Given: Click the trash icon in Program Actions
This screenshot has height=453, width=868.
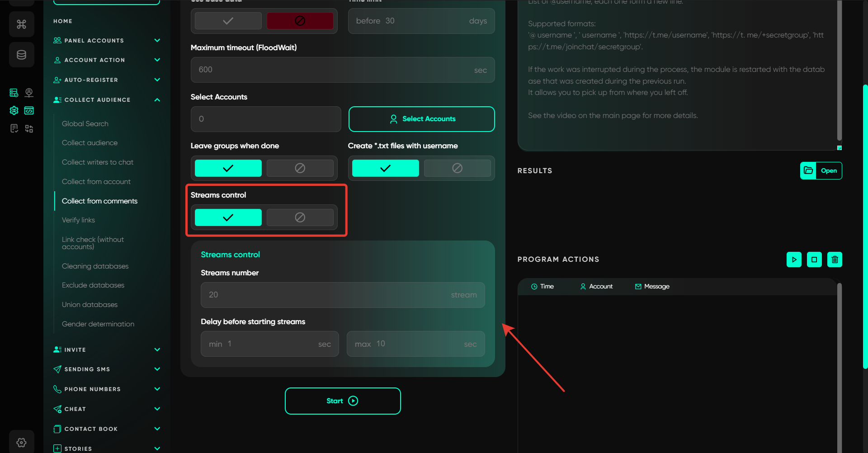Looking at the screenshot, I should 835,260.
